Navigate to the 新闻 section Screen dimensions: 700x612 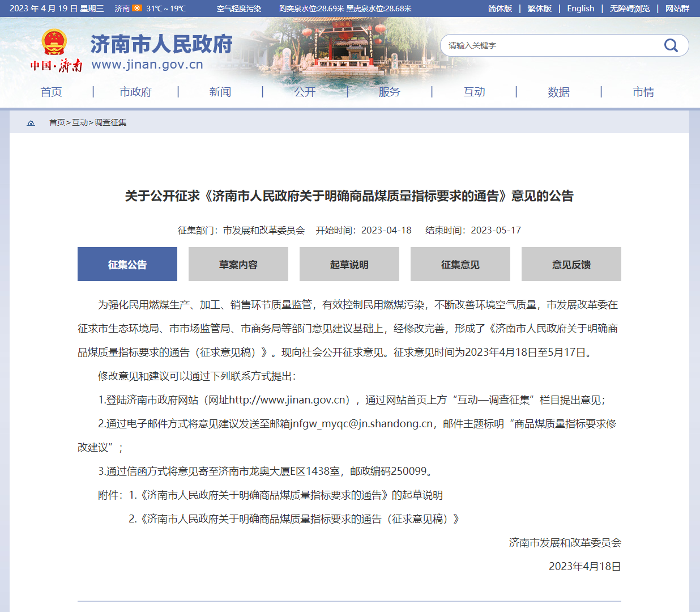point(220,92)
